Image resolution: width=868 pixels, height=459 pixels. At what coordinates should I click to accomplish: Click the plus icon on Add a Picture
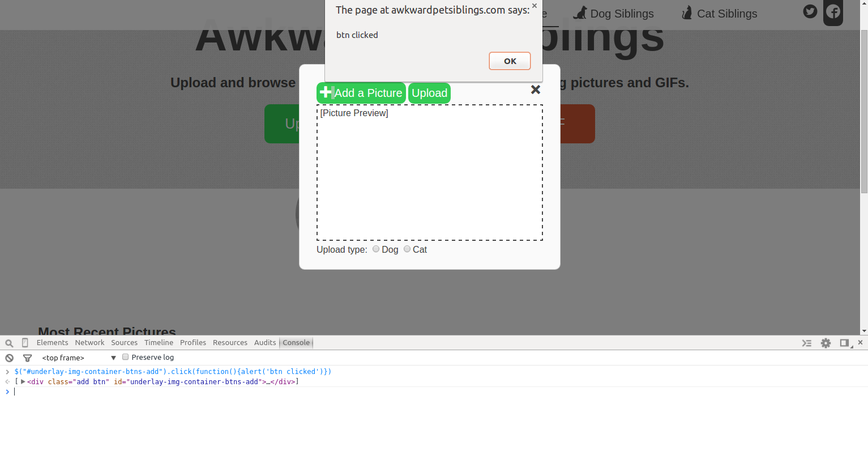click(326, 91)
